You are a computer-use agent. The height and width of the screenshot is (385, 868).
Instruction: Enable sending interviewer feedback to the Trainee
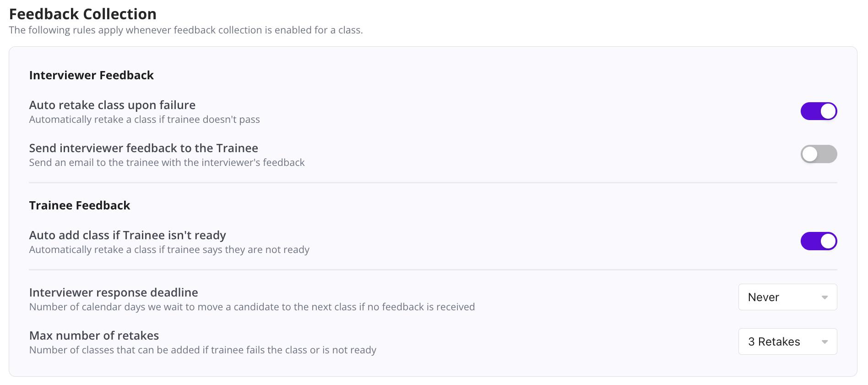[819, 154]
